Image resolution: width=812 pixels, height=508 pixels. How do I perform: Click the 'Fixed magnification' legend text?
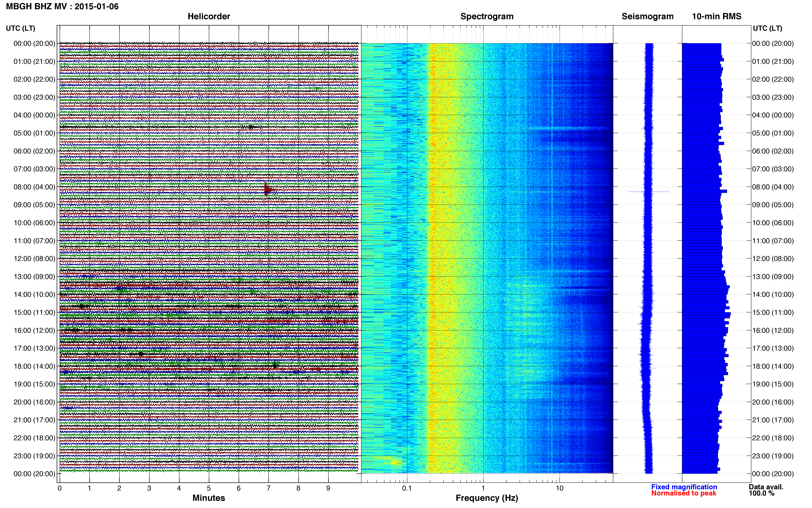coord(684,487)
